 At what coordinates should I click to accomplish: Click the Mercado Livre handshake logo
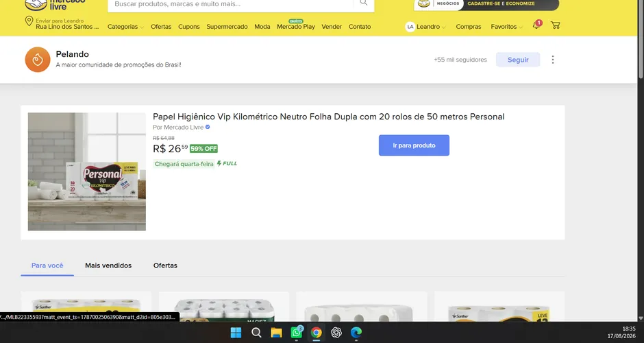36,4
